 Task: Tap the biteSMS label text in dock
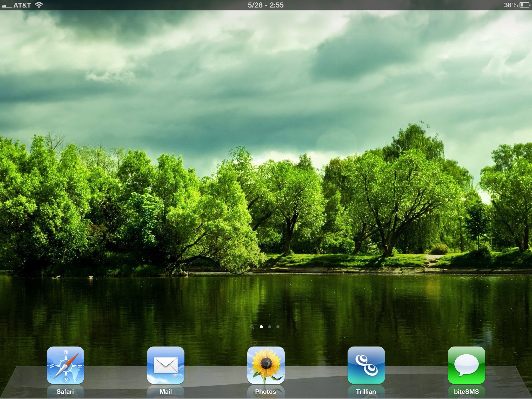[466, 391]
